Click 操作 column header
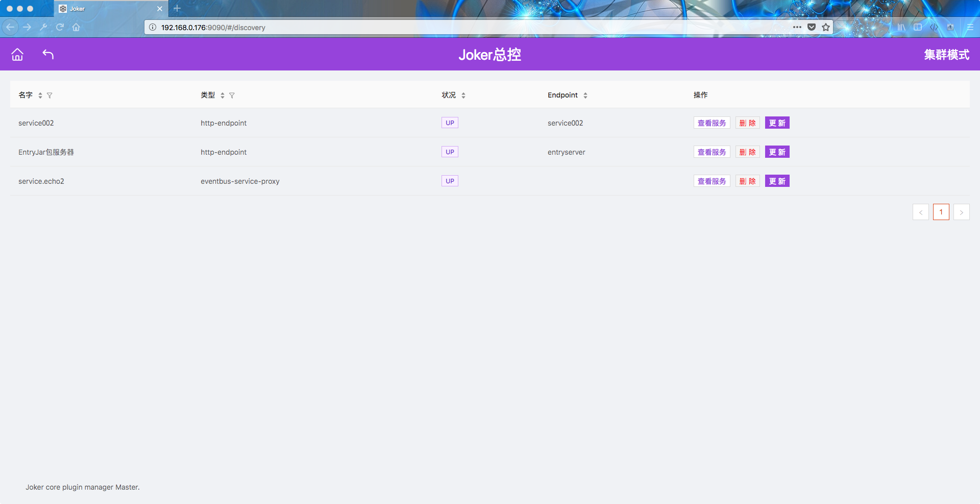 700,95
